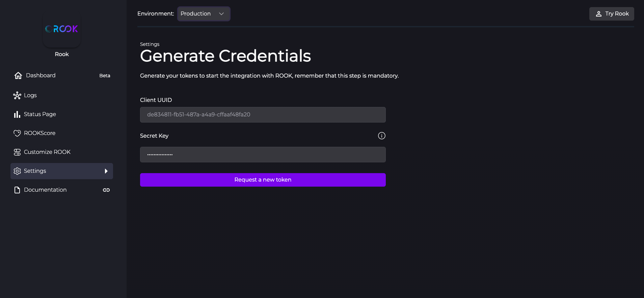Viewport: 644px width, 298px height.
Task: Click the Status Page bar chart icon
Action: (17, 114)
